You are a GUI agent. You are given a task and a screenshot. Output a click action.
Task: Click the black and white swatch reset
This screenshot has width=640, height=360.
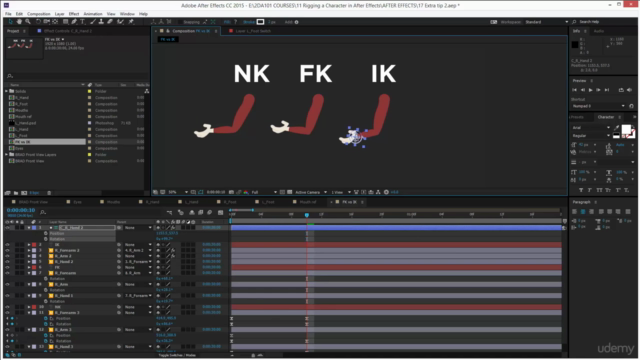[616, 136]
